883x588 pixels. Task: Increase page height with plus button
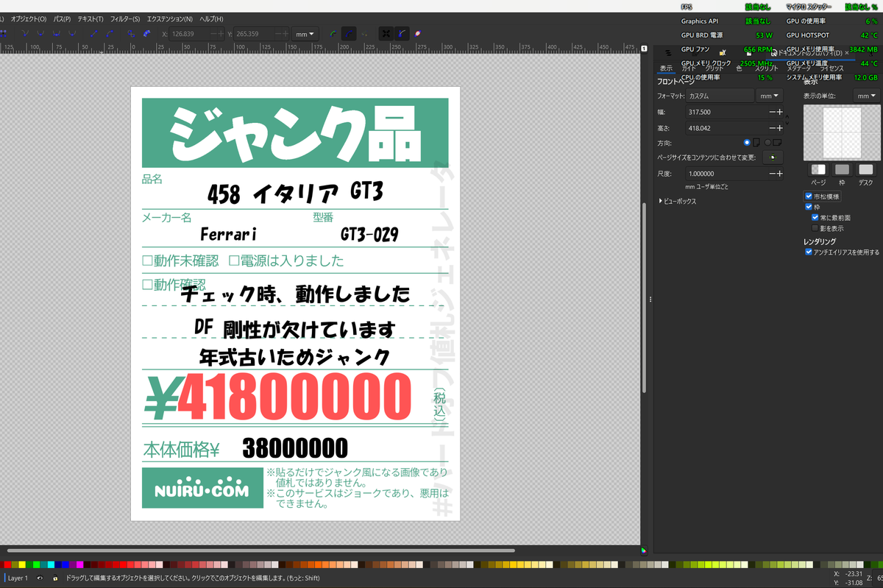[x=780, y=128]
